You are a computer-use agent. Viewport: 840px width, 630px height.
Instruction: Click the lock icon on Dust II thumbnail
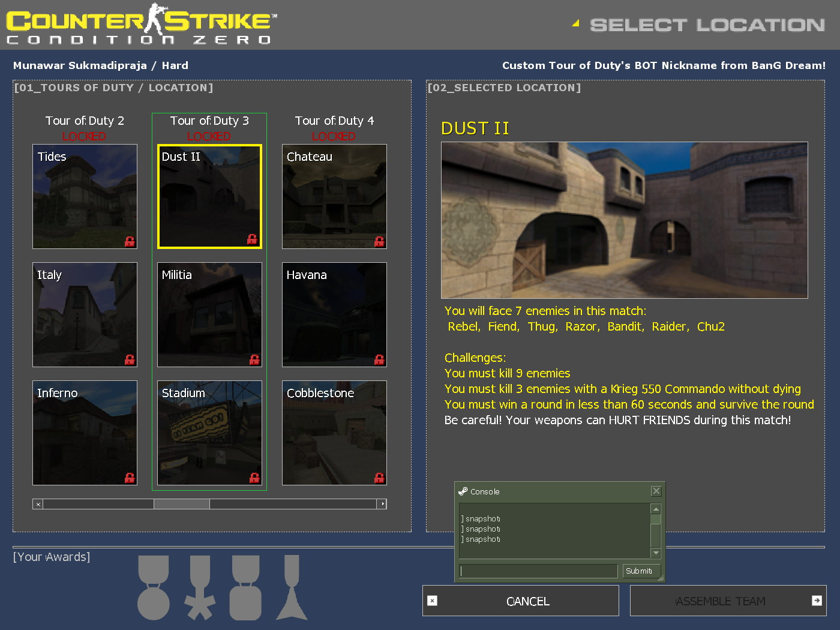point(253,239)
